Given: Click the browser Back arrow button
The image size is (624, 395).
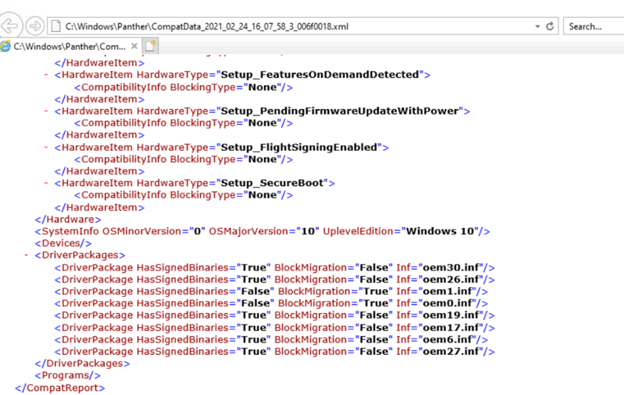Looking at the screenshot, I should 10,26.
